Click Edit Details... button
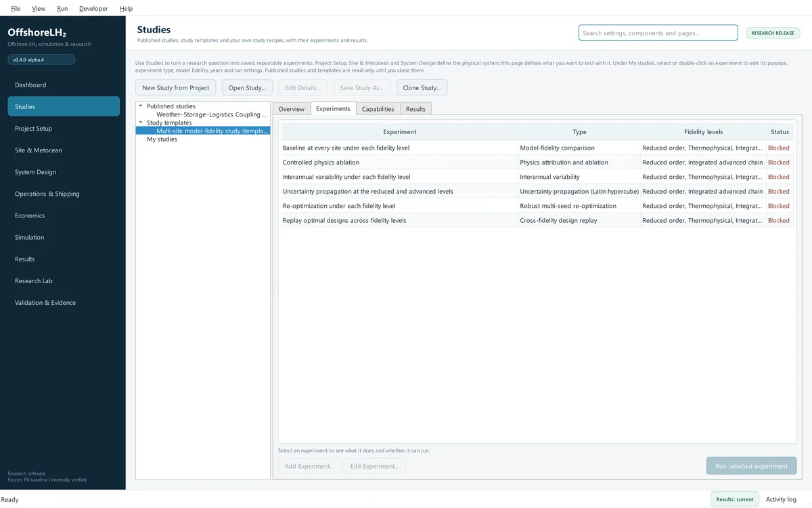Image resolution: width=812 pixels, height=508 pixels. point(303,87)
